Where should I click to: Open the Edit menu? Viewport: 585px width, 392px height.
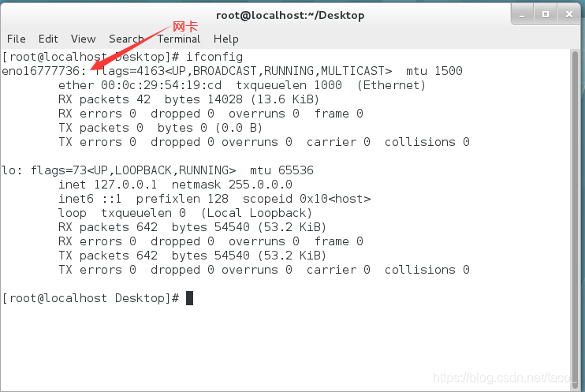(48, 39)
